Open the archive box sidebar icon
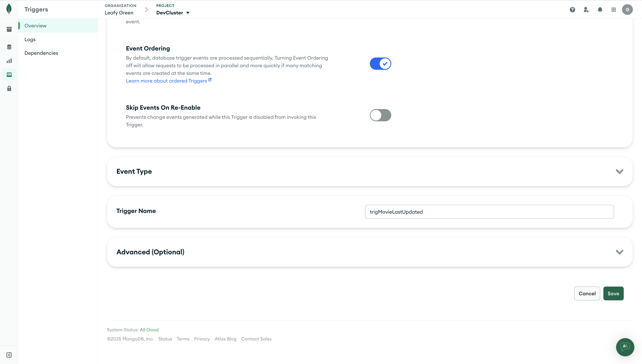The image size is (642, 364). 9,29
